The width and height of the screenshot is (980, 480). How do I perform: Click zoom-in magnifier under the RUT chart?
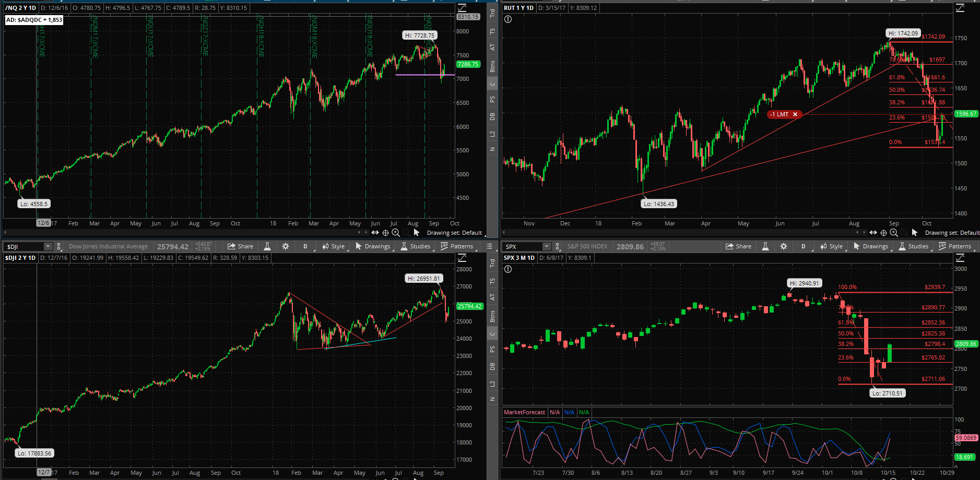tap(894, 233)
